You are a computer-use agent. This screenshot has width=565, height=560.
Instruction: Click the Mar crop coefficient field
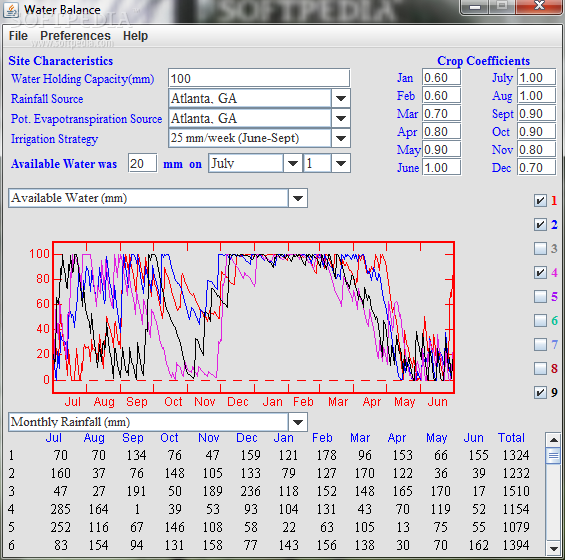tap(441, 114)
